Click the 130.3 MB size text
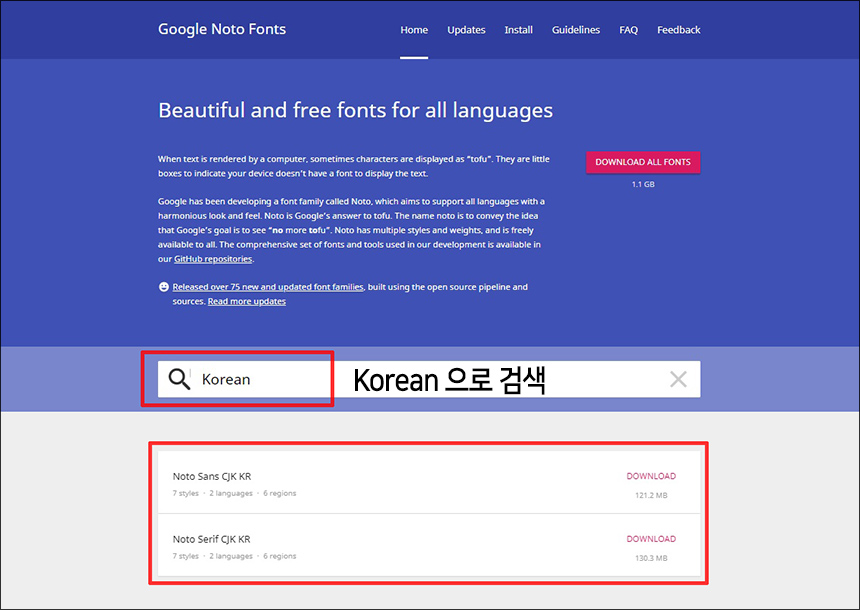Screen dimensions: 860x610 [x=651, y=558]
